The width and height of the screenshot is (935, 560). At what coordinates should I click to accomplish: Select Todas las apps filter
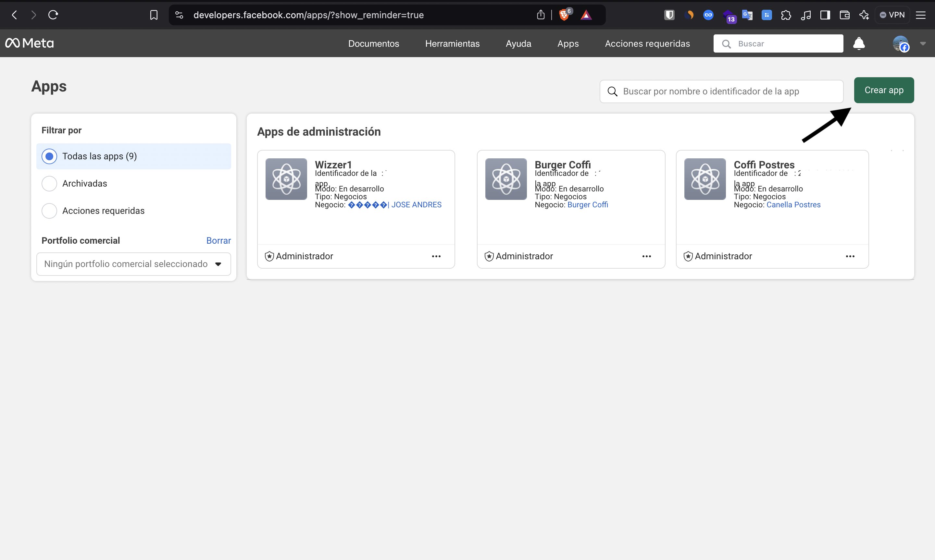pos(49,156)
